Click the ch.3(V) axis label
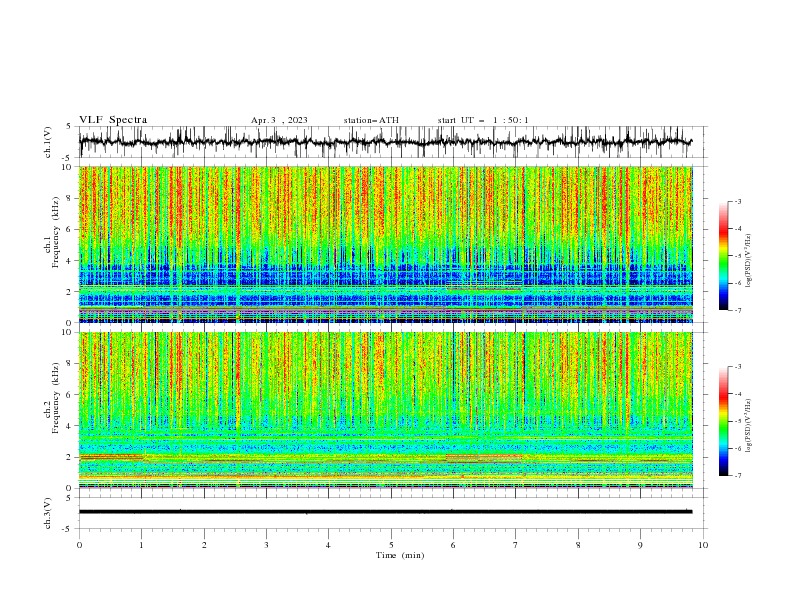The height and width of the screenshot is (612, 792). pos(48,513)
